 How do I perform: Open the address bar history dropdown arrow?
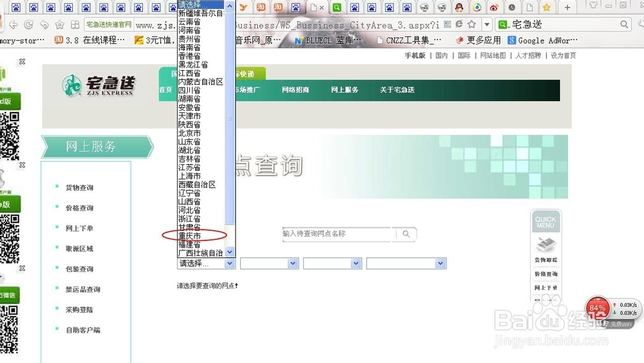click(x=487, y=25)
